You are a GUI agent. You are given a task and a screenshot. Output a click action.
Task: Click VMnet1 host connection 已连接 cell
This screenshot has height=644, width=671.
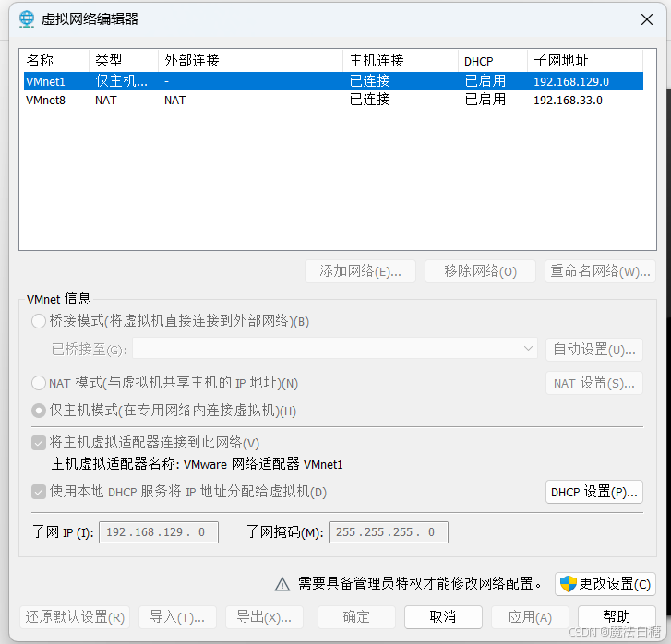[370, 81]
